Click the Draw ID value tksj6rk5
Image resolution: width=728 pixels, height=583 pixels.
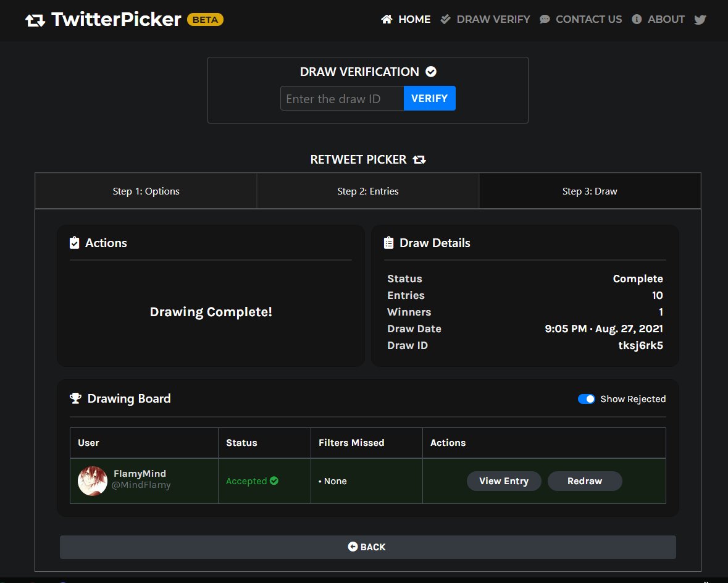coord(641,345)
